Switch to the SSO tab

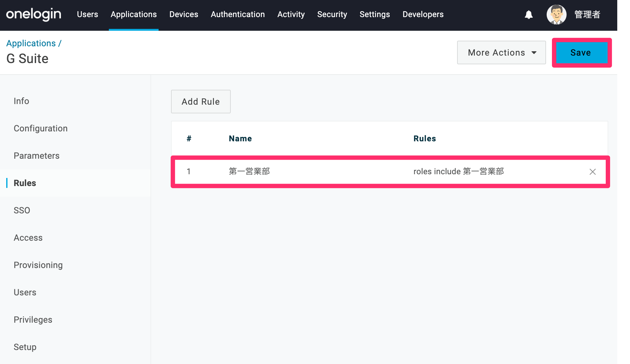coord(22,210)
